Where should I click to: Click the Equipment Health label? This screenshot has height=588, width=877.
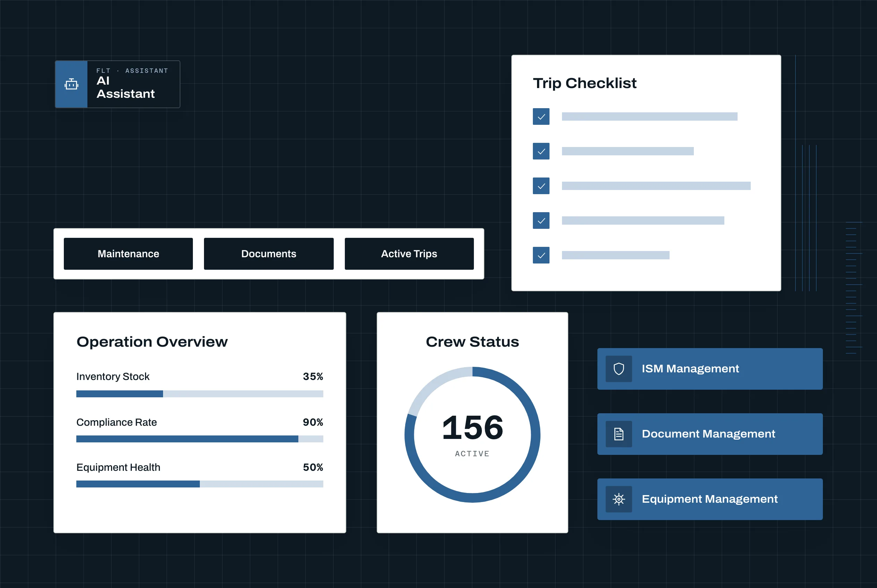click(x=118, y=467)
